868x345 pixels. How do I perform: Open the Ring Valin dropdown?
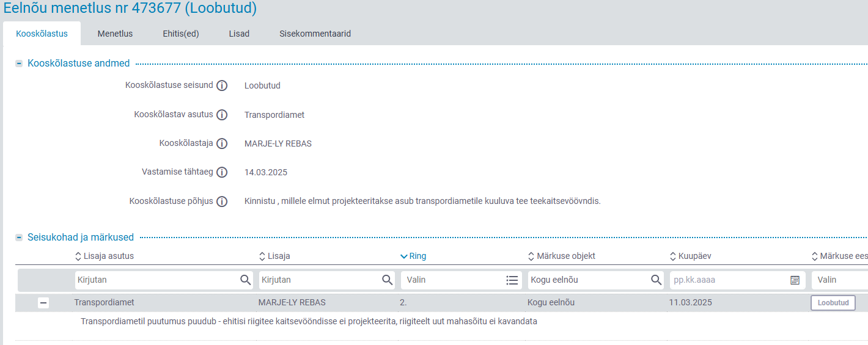tap(461, 280)
